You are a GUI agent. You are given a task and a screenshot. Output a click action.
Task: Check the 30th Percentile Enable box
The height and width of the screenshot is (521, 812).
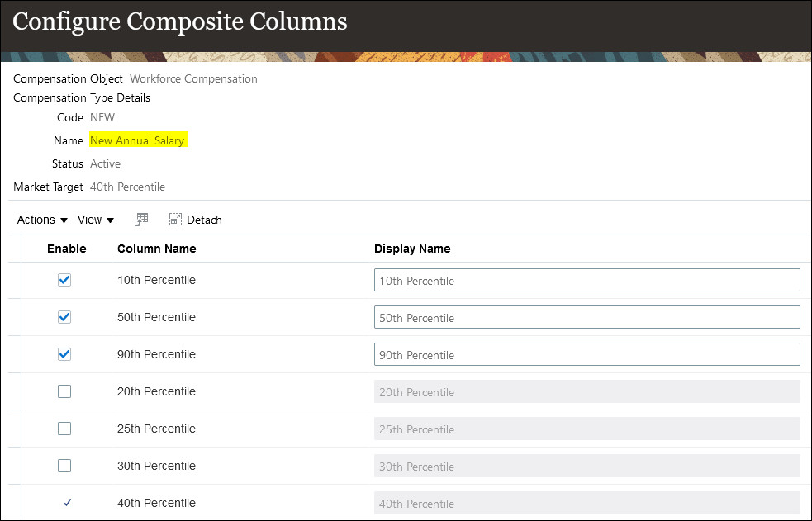point(64,466)
